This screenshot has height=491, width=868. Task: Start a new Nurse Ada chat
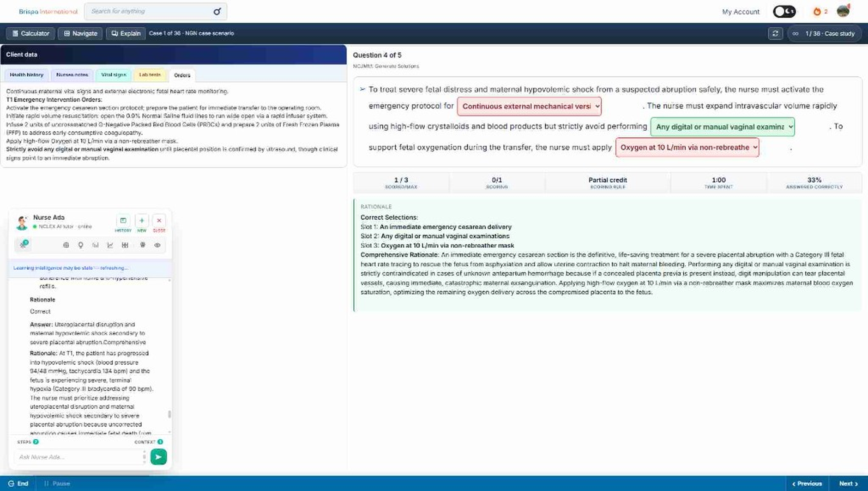[142, 223]
